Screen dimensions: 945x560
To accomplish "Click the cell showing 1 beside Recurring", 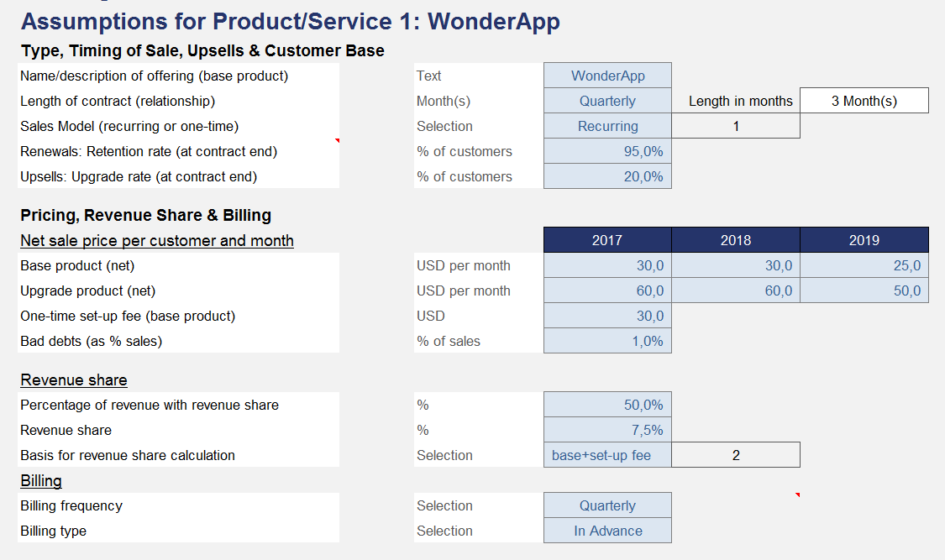I will click(736, 127).
